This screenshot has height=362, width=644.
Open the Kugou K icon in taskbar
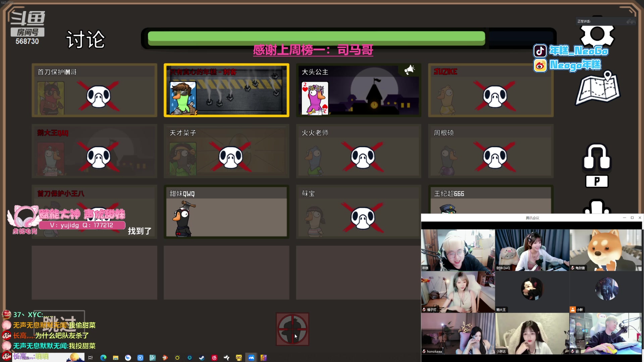click(x=141, y=358)
